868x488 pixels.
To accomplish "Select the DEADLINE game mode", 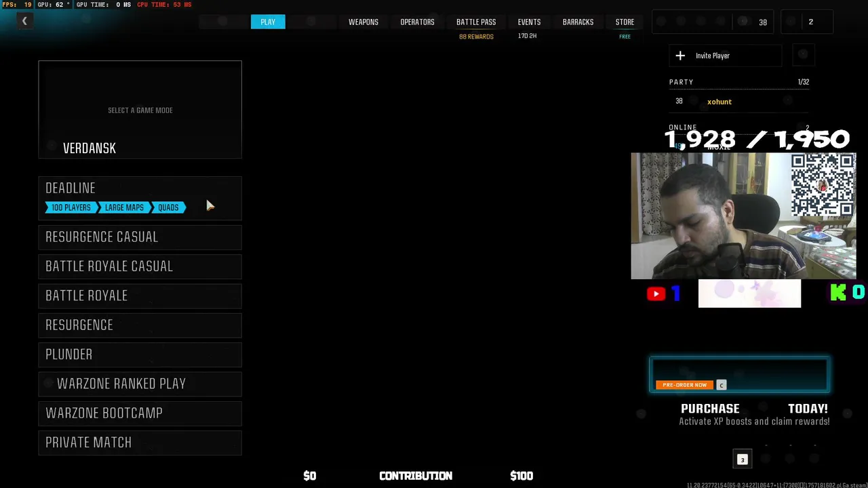I will point(140,199).
